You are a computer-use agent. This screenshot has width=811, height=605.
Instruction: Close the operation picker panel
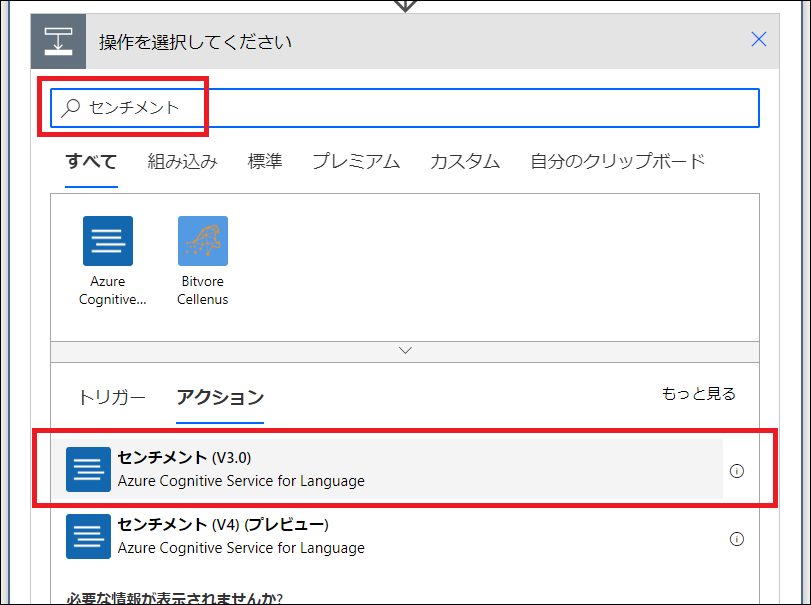pyautogui.click(x=758, y=39)
